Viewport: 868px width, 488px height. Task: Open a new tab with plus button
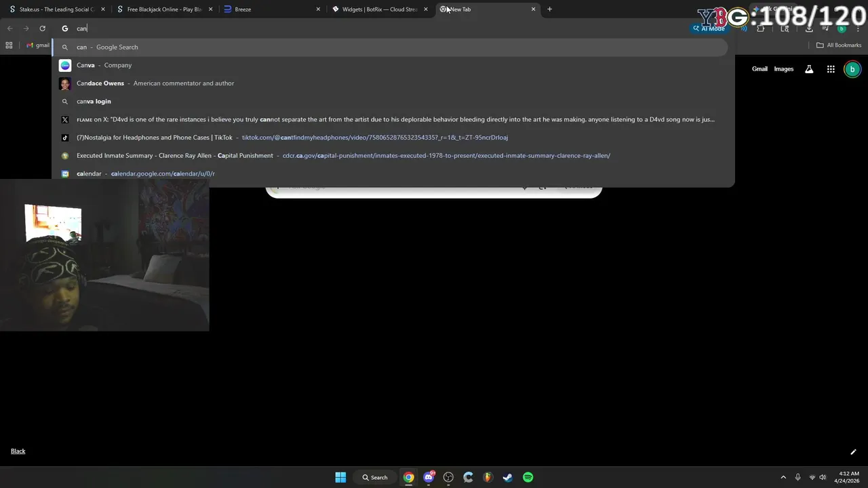click(x=549, y=9)
